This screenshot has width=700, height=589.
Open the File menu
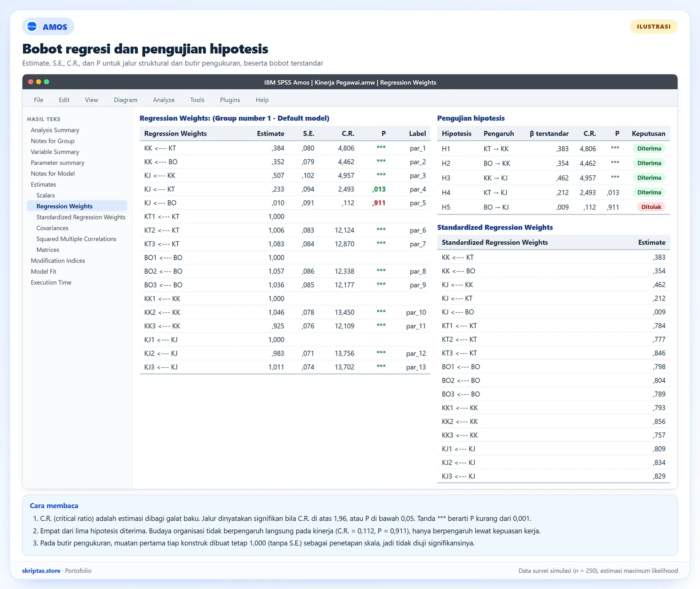pos(38,100)
